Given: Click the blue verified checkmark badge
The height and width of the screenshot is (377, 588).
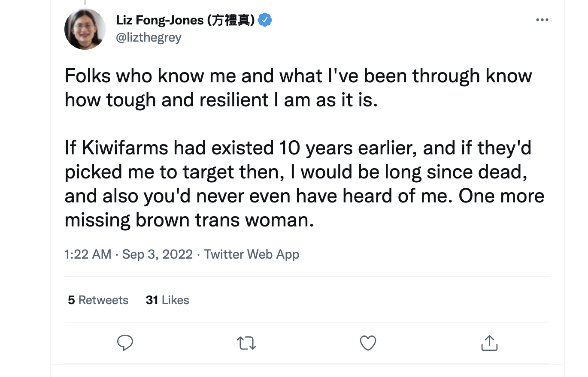Looking at the screenshot, I should tap(265, 20).
